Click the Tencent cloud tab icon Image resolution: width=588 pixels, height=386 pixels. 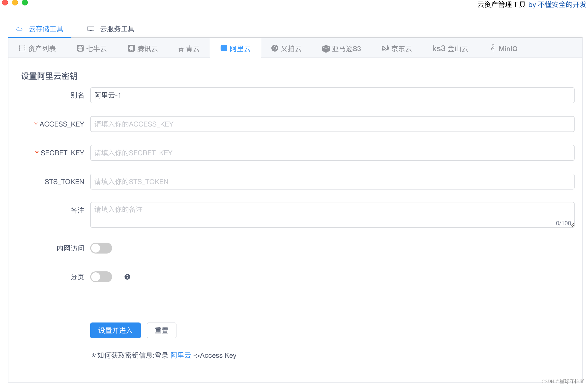[x=131, y=48]
